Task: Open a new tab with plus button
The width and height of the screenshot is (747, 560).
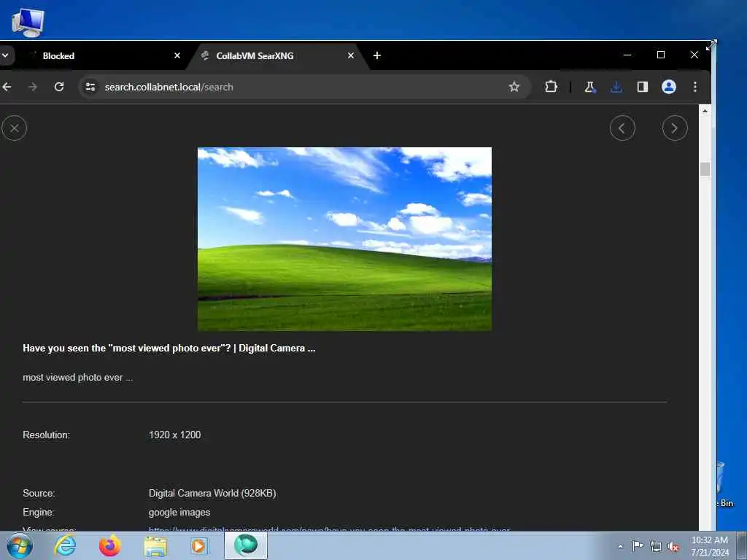Action: click(x=377, y=55)
